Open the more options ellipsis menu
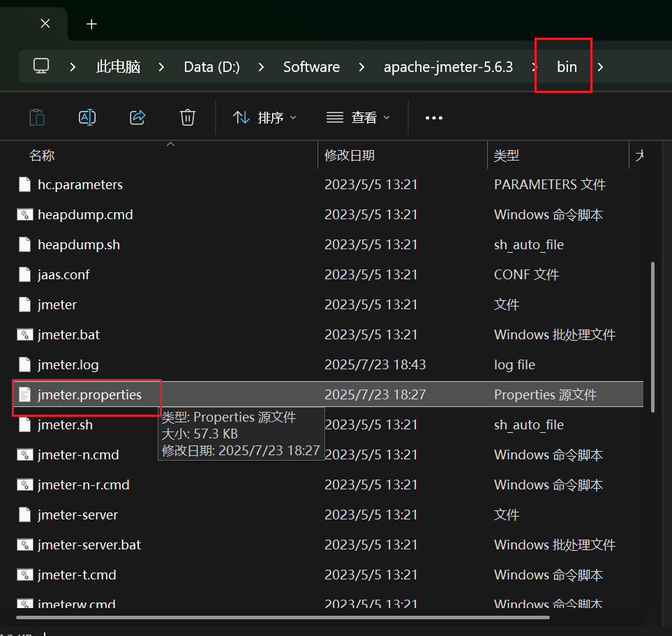 [x=434, y=118]
